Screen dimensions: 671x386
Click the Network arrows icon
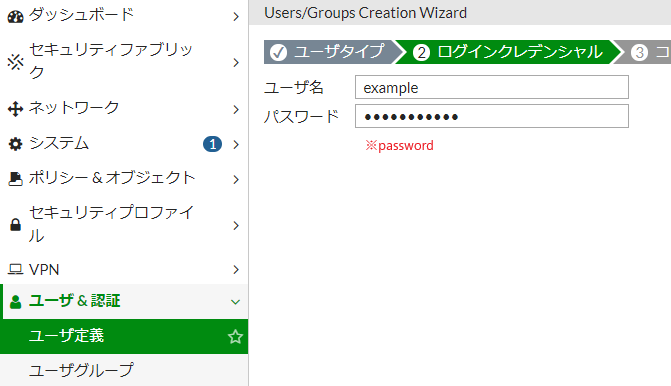coord(15,109)
